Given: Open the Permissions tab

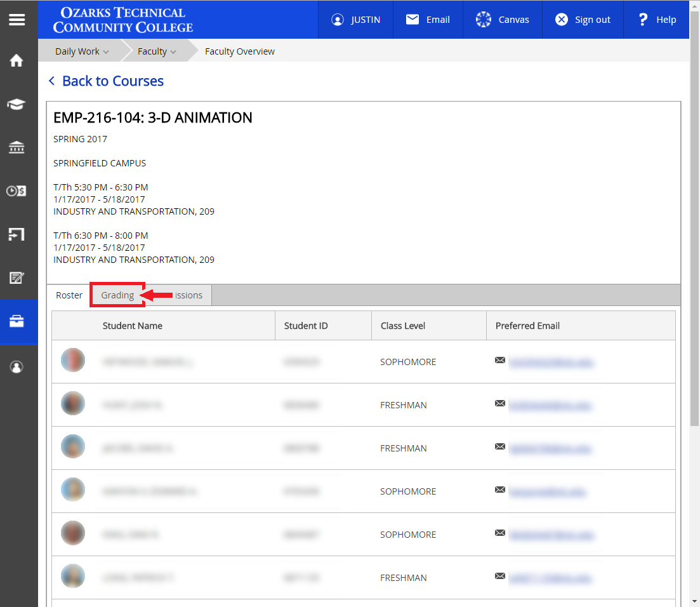Looking at the screenshot, I should coord(188,295).
